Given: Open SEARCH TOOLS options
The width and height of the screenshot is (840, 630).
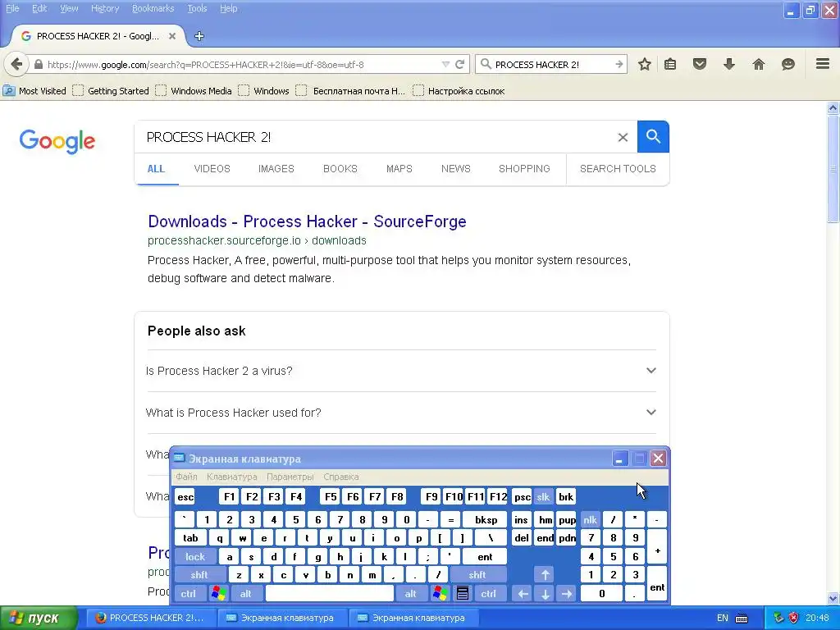Looking at the screenshot, I should pyautogui.click(x=618, y=169).
